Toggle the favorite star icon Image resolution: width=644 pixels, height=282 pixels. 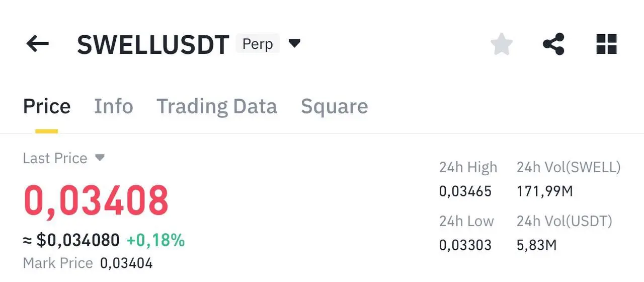pos(501,44)
